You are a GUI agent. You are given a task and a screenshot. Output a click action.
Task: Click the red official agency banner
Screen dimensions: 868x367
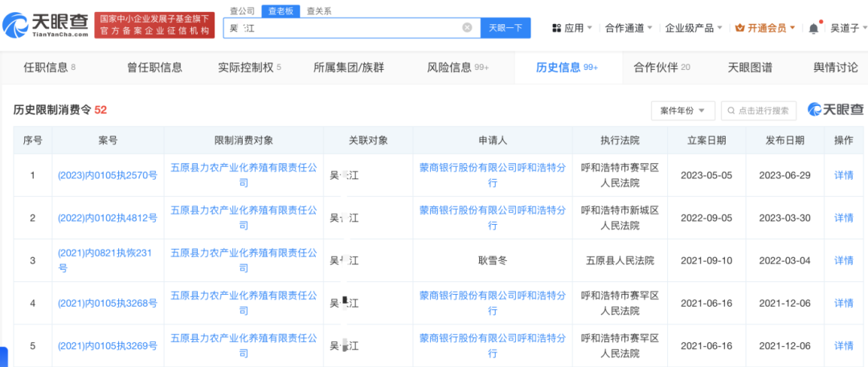pos(154,26)
